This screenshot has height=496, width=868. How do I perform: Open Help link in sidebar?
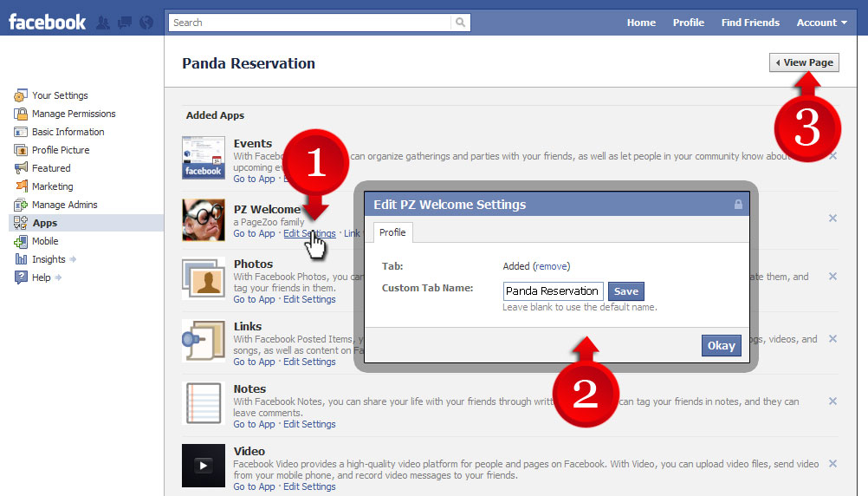[x=41, y=277]
